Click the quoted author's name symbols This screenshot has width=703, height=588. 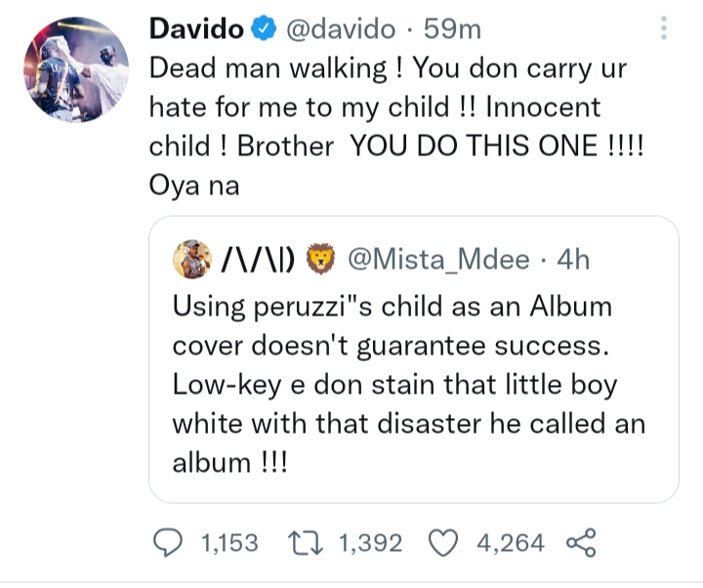[x=257, y=261]
